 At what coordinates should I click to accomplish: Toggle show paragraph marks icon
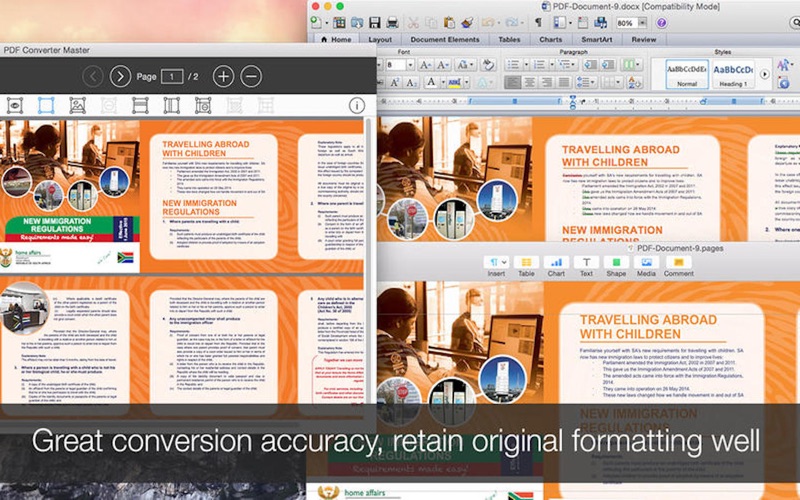tap(538, 22)
